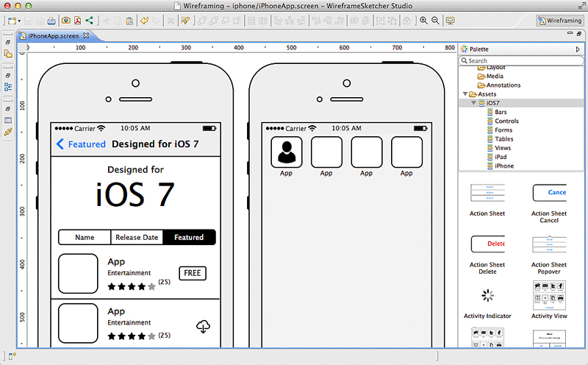Select the Release Date segment
This screenshot has height=365, width=588.
(x=137, y=238)
